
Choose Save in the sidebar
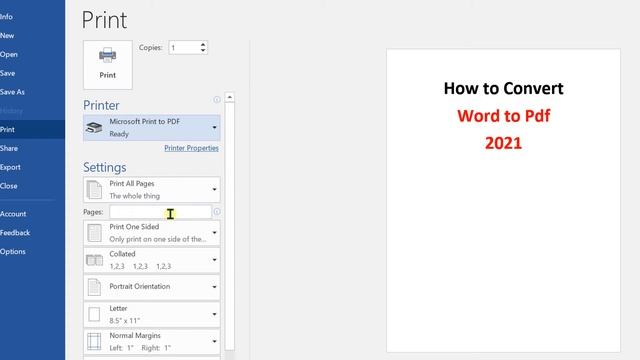pos(7,73)
